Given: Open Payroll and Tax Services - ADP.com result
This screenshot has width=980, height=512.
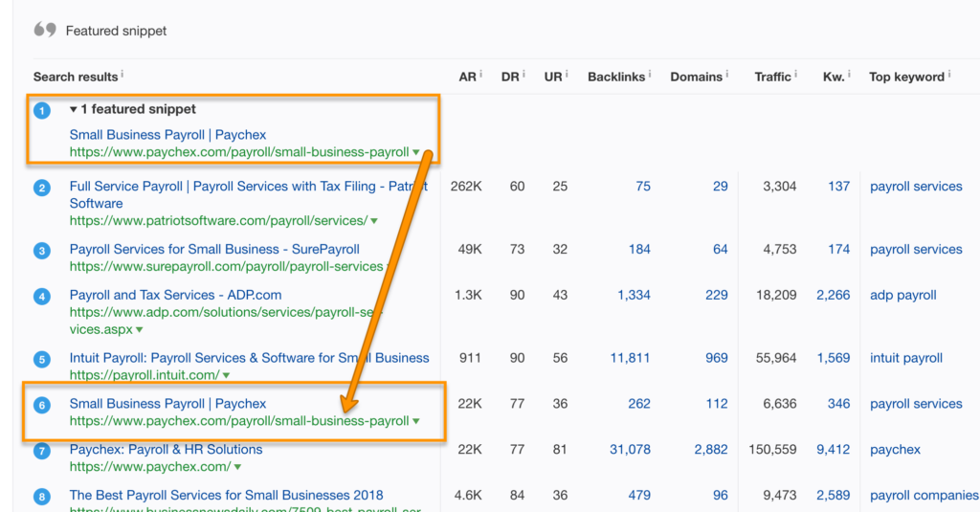Looking at the screenshot, I should click(x=176, y=295).
